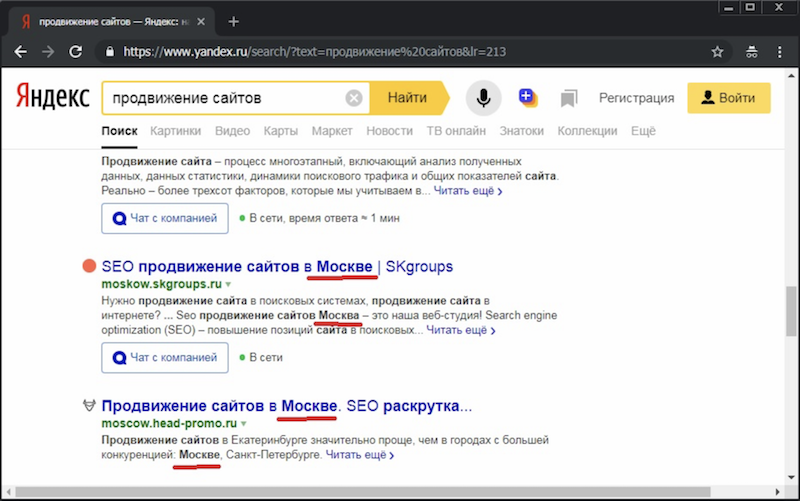Click the horizontal scrollbar thumb
The height and width of the screenshot is (501, 800).
pos(363,492)
